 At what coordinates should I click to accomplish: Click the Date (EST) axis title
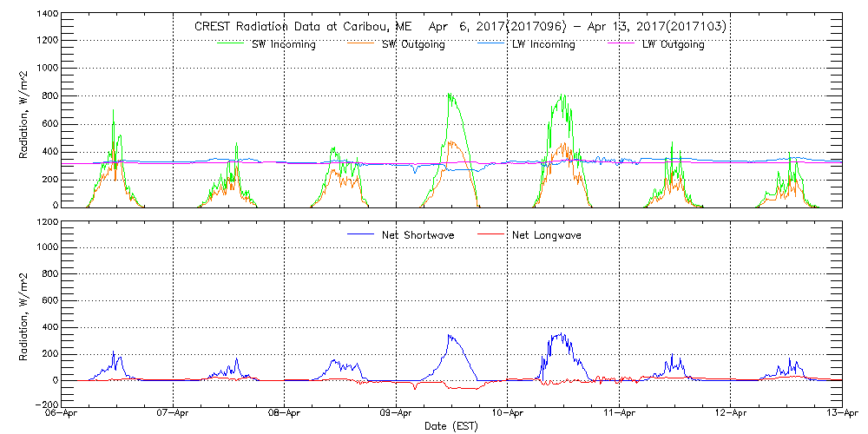[451, 427]
